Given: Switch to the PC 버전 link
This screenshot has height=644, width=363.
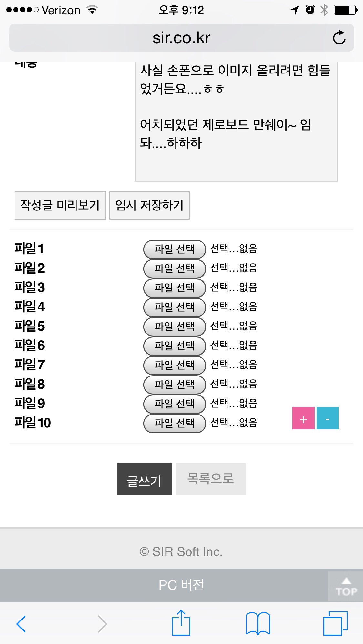Looking at the screenshot, I should (x=181, y=585).
